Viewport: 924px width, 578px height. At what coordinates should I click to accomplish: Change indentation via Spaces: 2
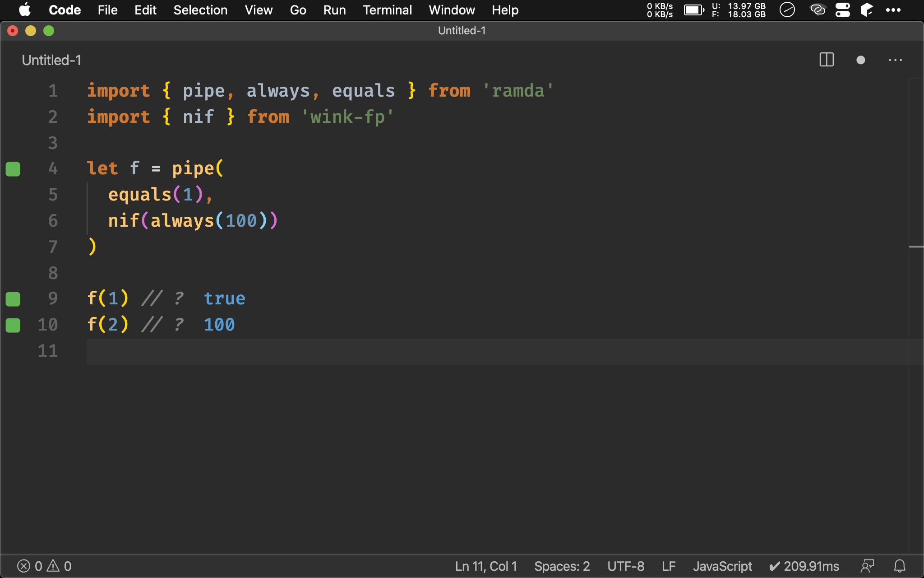click(562, 566)
